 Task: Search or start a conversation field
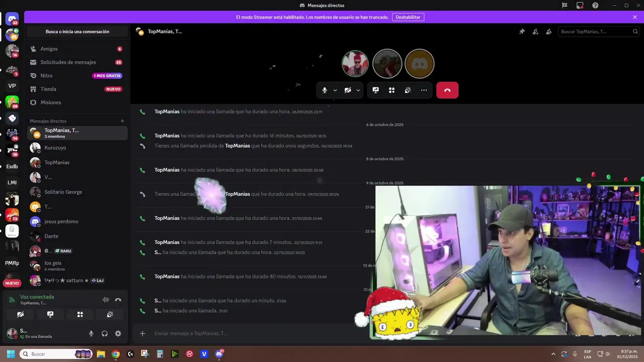point(77,32)
